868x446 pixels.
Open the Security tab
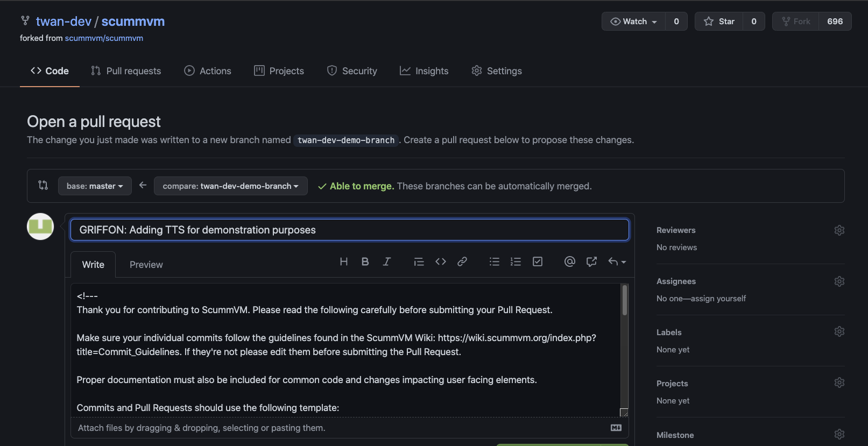[x=352, y=71]
